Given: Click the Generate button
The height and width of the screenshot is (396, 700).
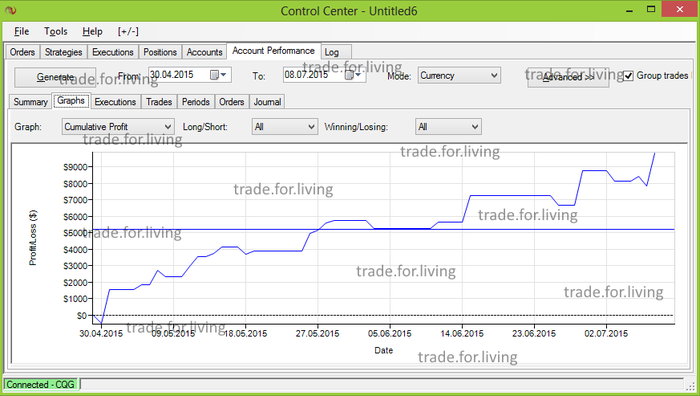Looking at the screenshot, I should coord(55,77).
